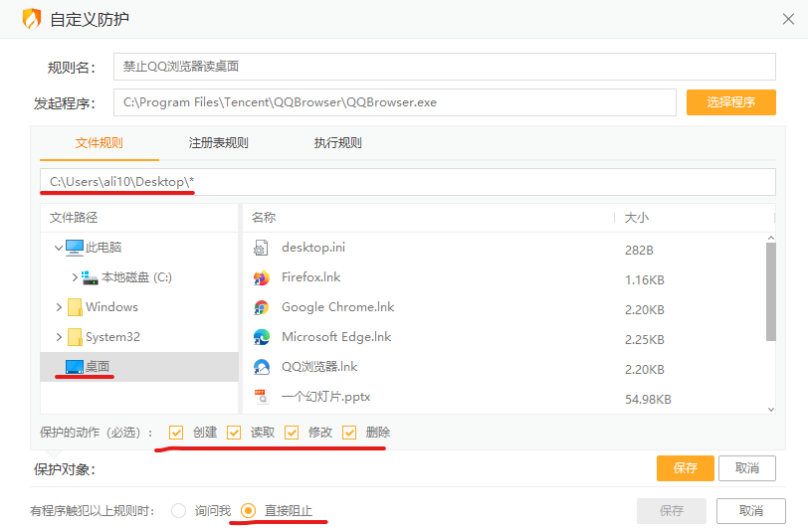
Task: Select the desktop.ini file name
Action: click(313, 248)
